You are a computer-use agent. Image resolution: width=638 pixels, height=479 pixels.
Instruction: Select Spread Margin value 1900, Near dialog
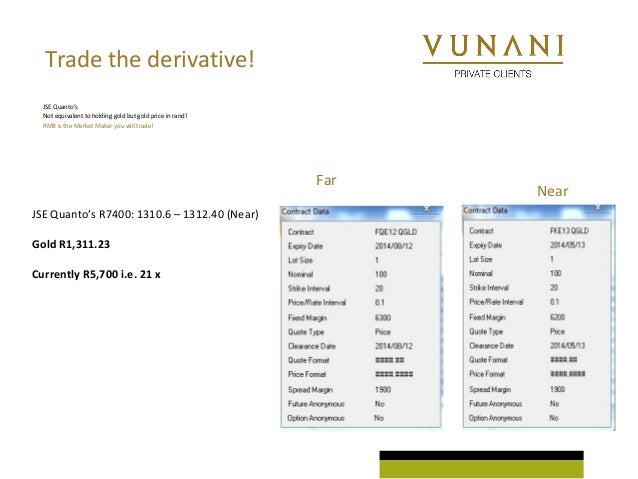557,389
